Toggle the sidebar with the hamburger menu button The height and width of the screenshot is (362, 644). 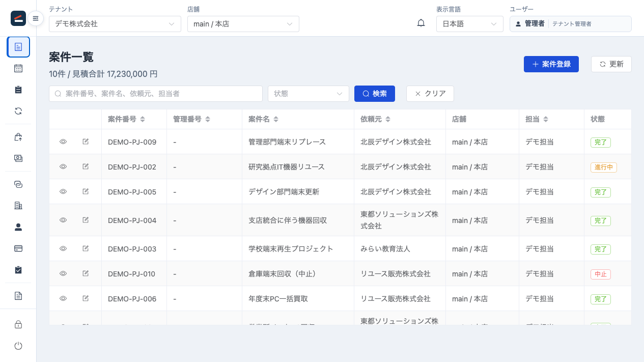pos(36,18)
